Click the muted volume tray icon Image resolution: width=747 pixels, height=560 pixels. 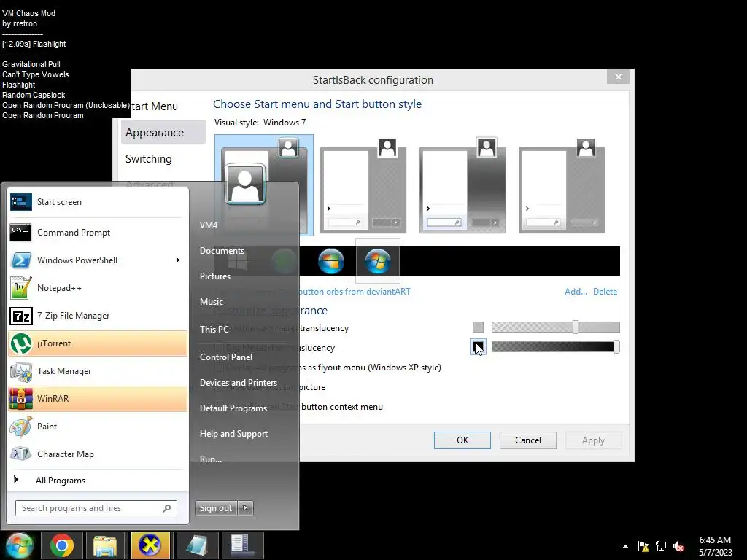(x=678, y=546)
